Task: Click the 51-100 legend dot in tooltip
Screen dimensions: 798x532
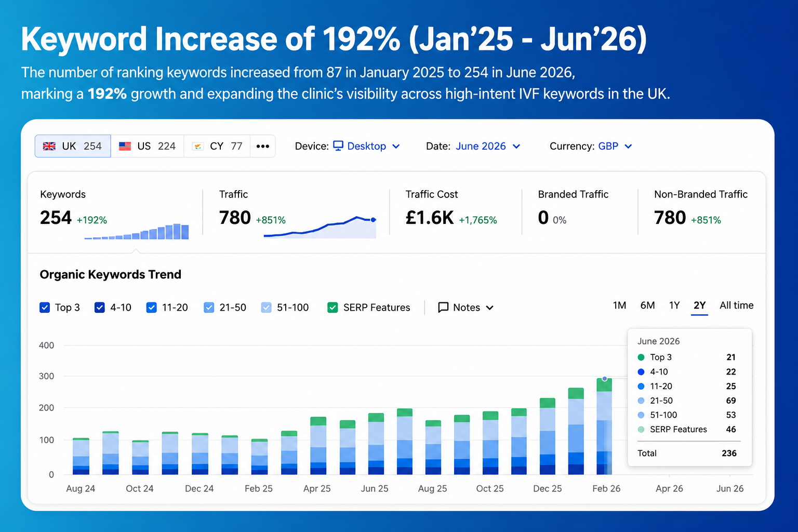Action: pos(641,415)
